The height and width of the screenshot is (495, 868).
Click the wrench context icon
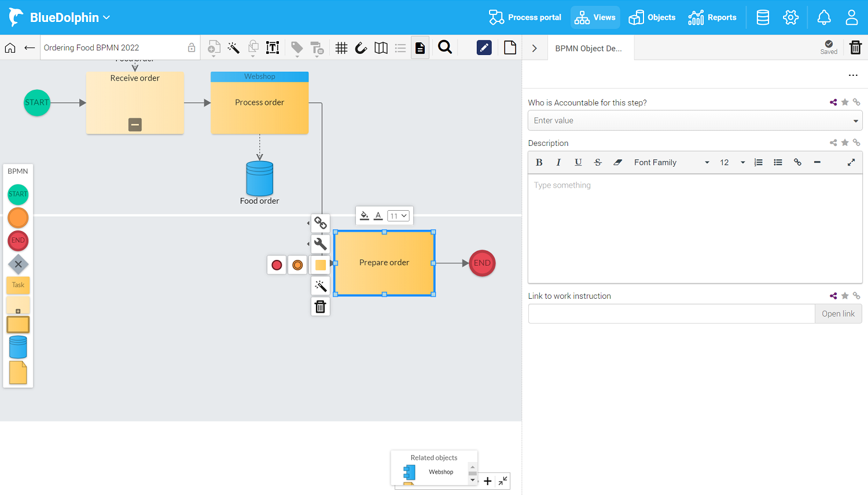pyautogui.click(x=321, y=244)
